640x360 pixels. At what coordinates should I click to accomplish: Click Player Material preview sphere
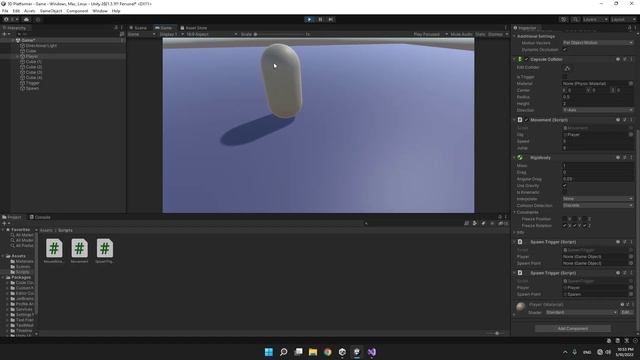[x=520, y=307]
